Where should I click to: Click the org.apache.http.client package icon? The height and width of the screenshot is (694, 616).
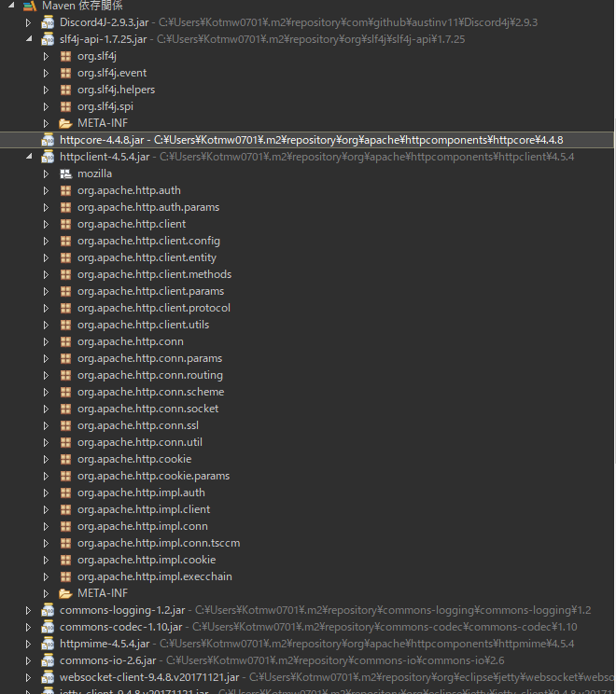[65, 225]
